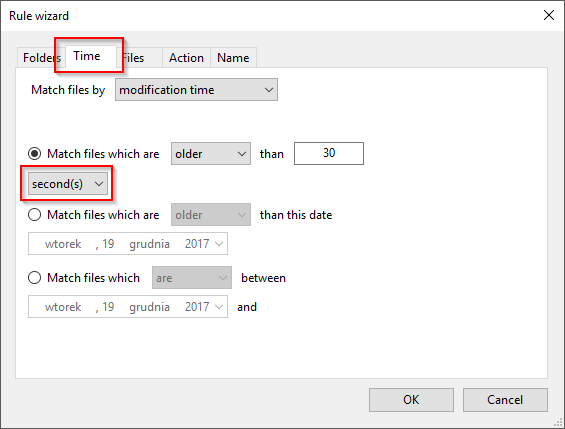The width and height of the screenshot is (565, 429).
Task: Expand the modification time dropdown
Action: (x=196, y=90)
